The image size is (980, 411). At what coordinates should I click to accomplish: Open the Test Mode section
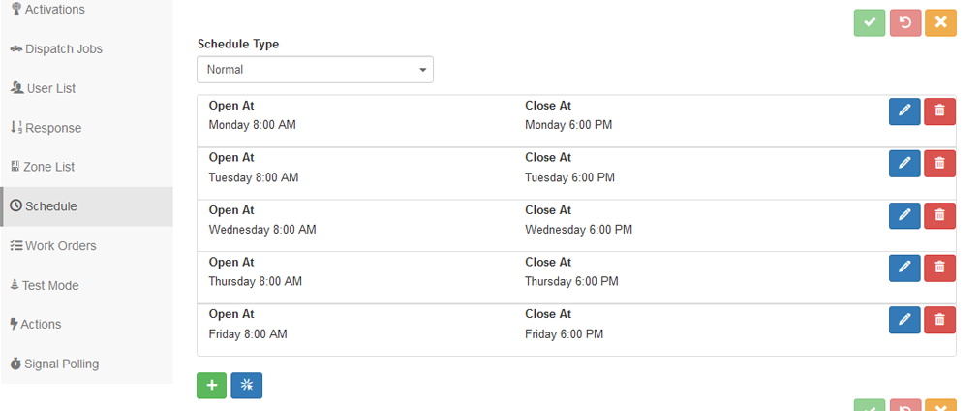(x=51, y=286)
